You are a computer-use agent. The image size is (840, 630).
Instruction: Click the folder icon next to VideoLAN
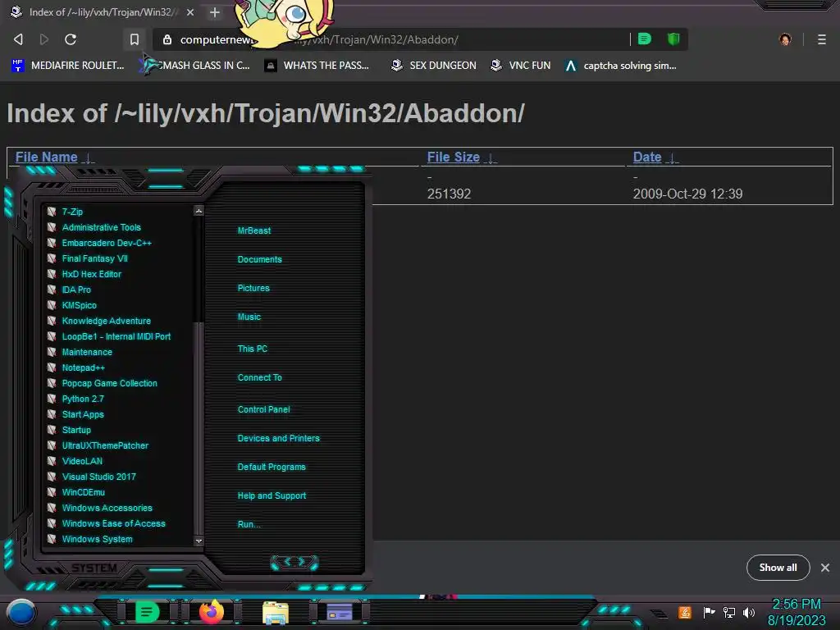pos(52,461)
